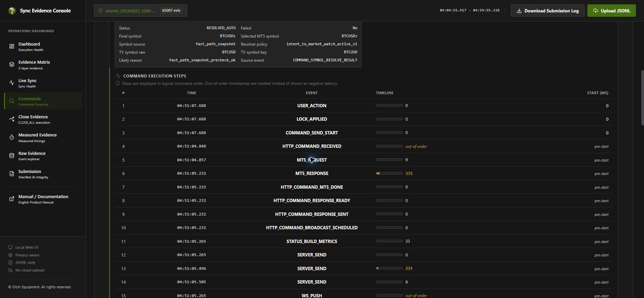Click the page vertical scrollbar thumb
The width and height of the screenshot is (644, 298).
642,98
